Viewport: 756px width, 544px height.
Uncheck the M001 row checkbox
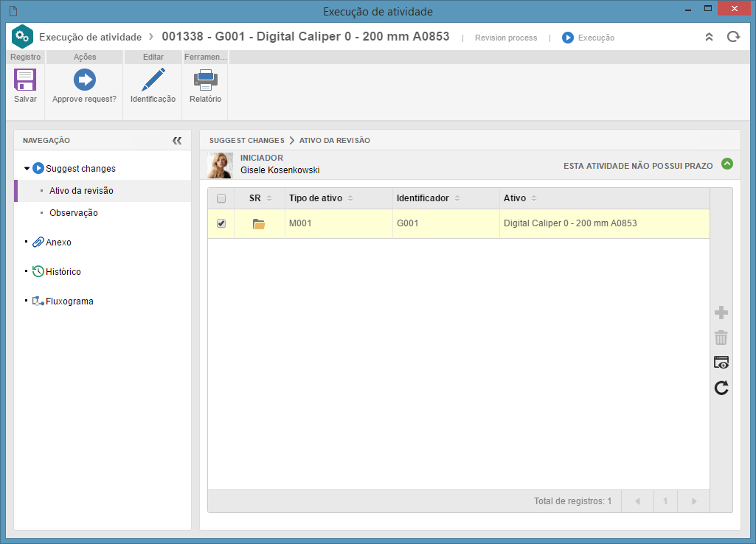point(221,223)
